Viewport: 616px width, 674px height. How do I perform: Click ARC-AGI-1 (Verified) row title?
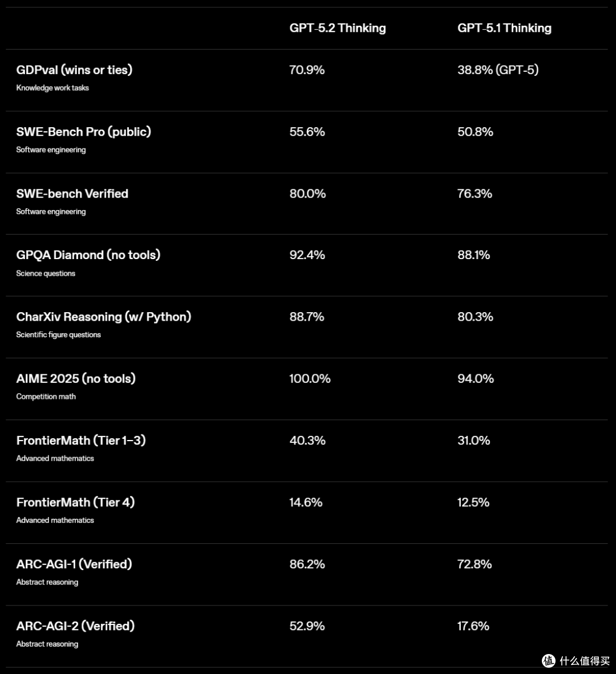coord(74,564)
